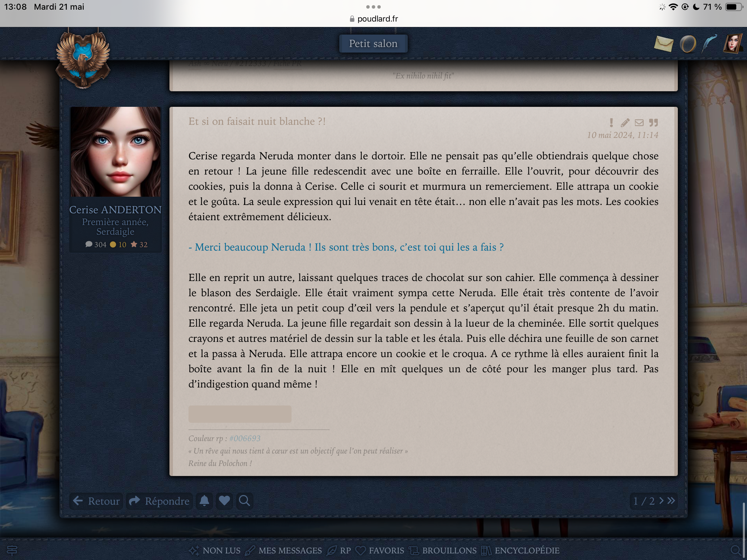Search in topic with magnifier icon
The width and height of the screenshot is (747, 560).
pyautogui.click(x=245, y=501)
